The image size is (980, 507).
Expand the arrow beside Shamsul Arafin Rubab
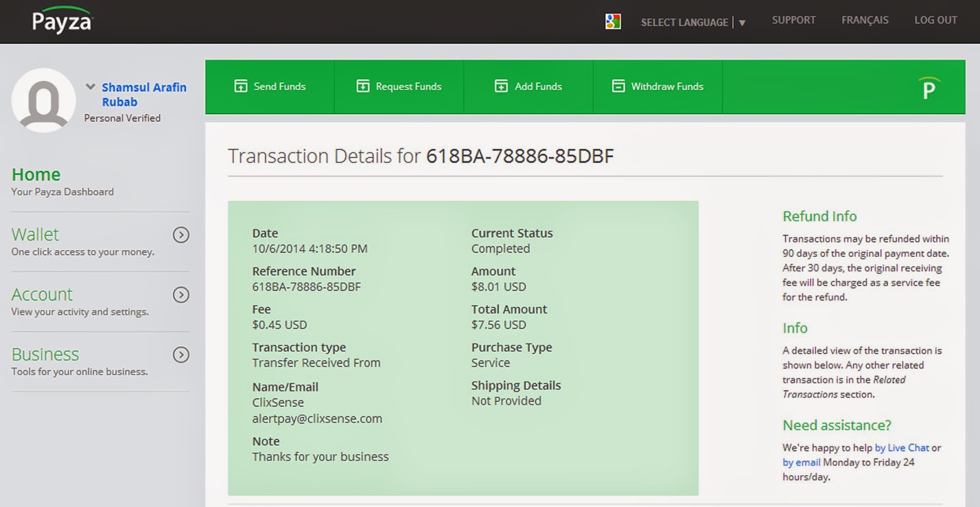(91, 86)
